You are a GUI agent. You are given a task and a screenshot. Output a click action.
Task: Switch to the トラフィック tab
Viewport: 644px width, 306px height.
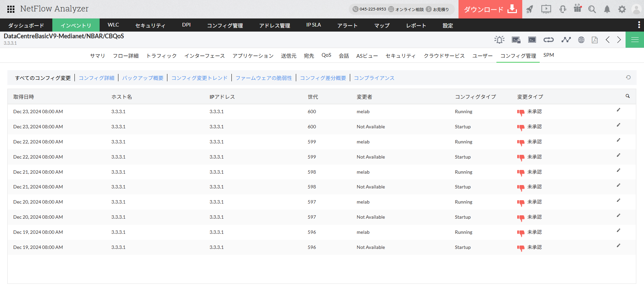coord(161,56)
